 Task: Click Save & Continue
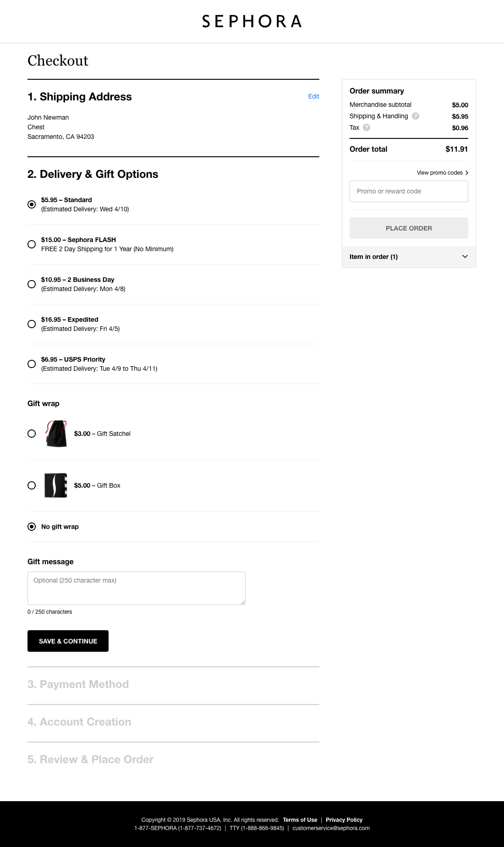click(68, 641)
